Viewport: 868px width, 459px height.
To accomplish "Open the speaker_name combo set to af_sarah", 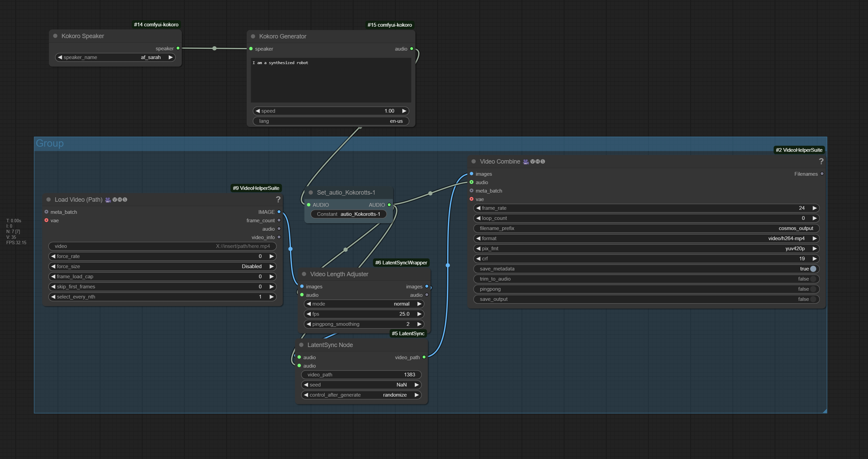I will point(115,57).
